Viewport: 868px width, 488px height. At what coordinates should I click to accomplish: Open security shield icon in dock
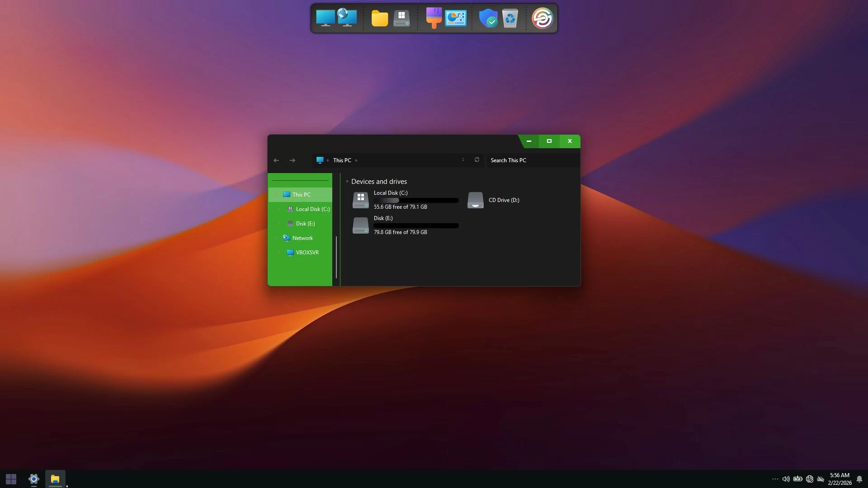point(488,19)
